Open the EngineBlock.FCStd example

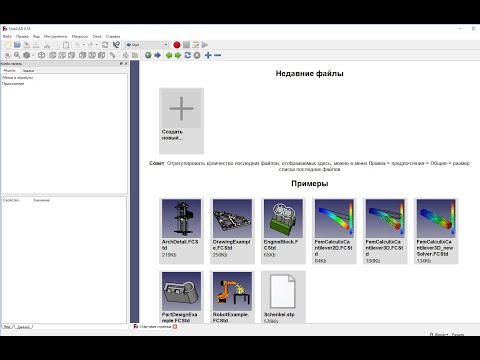[x=283, y=231]
